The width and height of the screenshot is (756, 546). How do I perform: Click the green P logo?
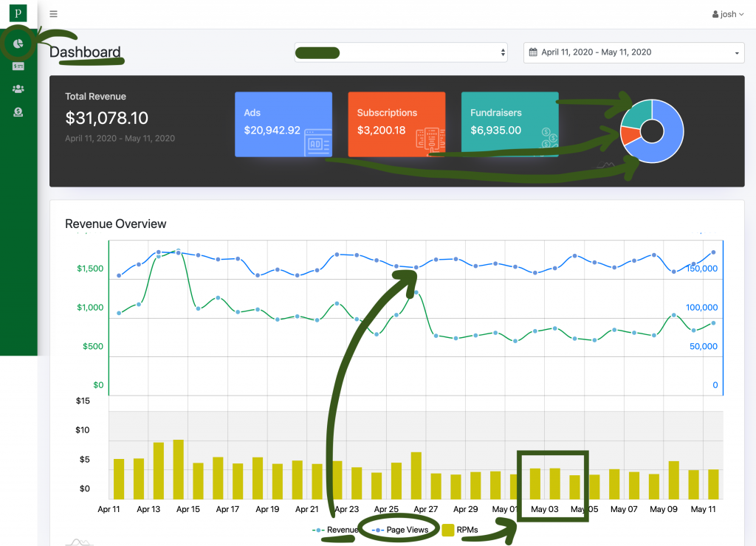18,13
